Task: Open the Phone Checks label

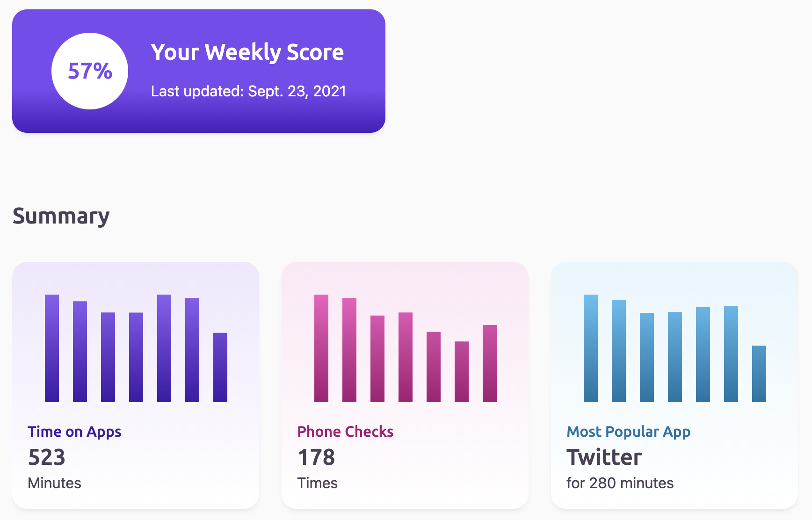Action: coord(345,431)
